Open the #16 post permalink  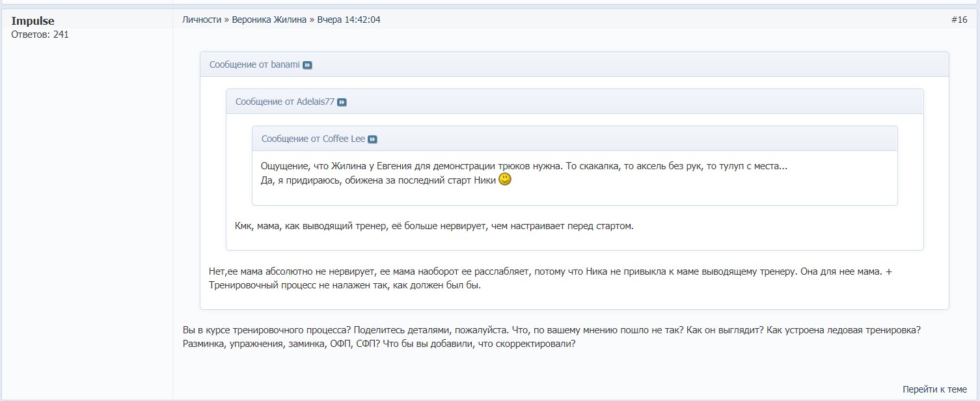(x=959, y=20)
